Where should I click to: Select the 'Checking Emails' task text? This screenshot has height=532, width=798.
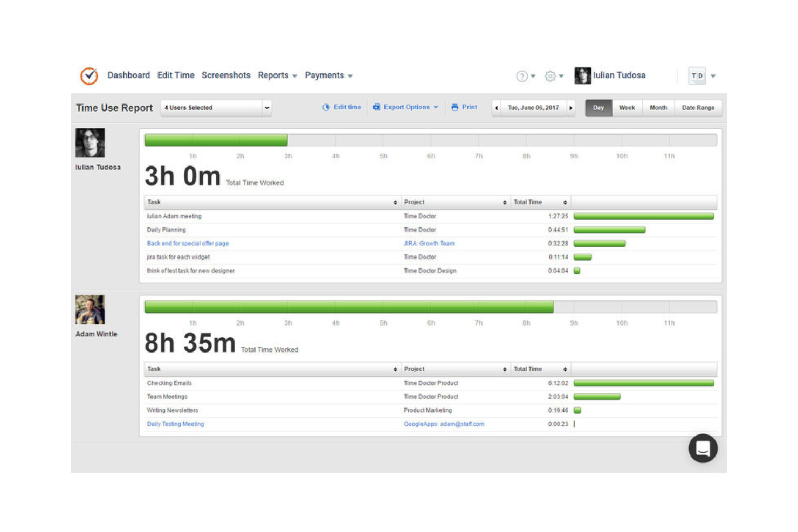pos(169,383)
